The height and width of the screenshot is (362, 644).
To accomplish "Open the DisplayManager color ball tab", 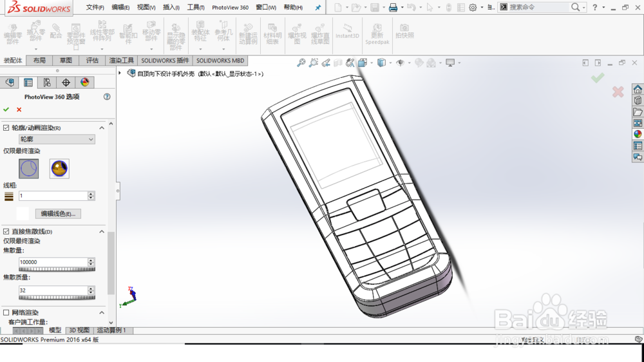I will pyautogui.click(x=84, y=82).
